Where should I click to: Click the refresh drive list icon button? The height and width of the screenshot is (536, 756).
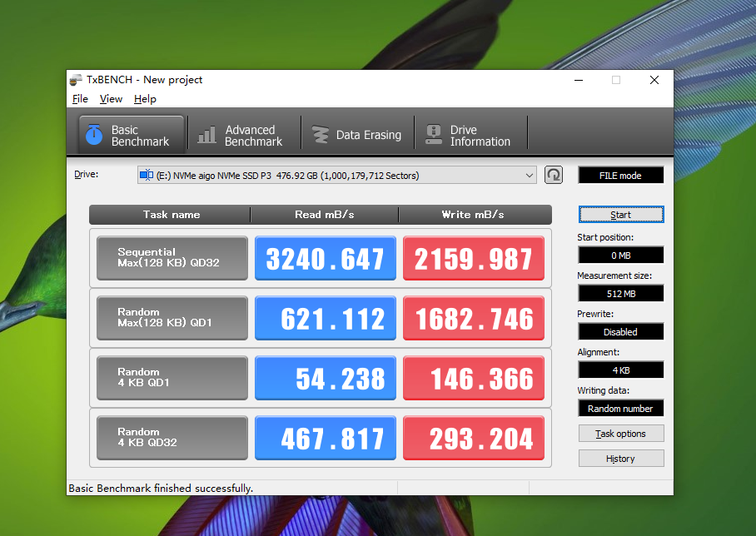pos(554,175)
